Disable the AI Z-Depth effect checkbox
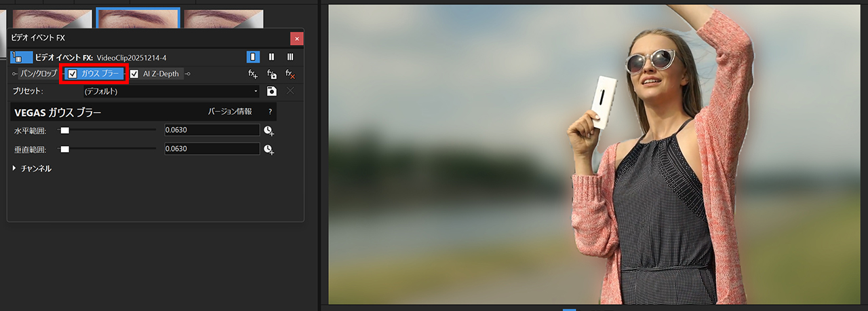Viewport: 868px width, 311px height. 134,74
